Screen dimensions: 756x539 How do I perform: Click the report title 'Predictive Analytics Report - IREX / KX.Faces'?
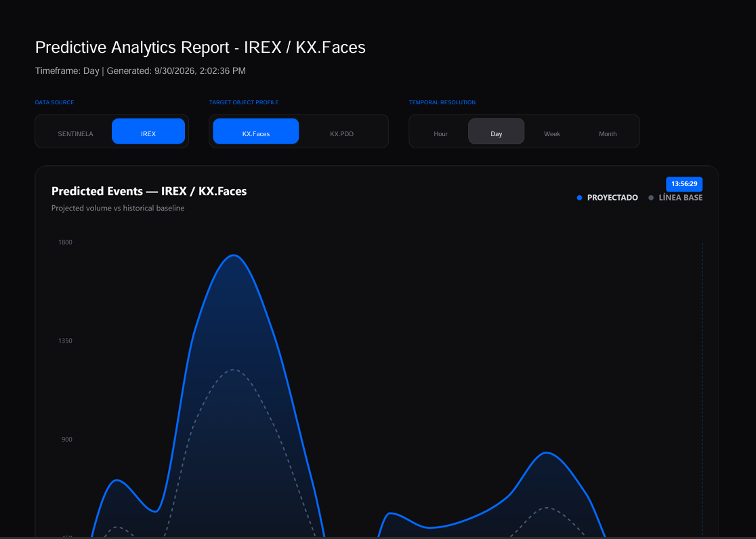coord(200,47)
